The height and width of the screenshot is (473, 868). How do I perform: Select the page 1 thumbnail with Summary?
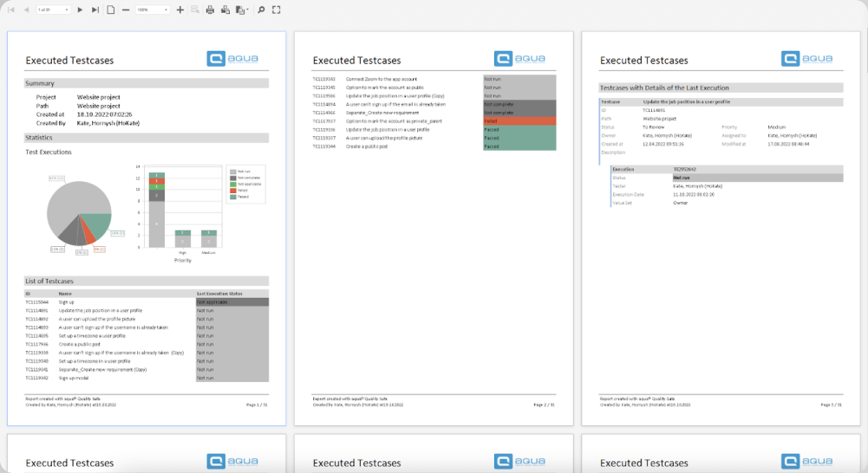(x=147, y=229)
